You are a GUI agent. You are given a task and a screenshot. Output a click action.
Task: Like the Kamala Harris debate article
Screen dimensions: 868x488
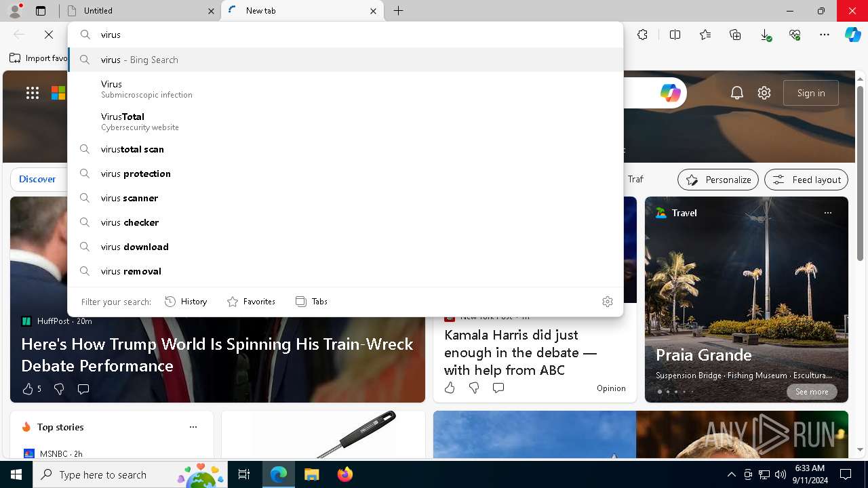(x=450, y=388)
